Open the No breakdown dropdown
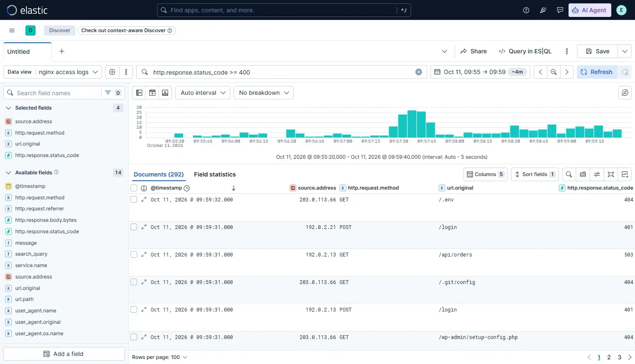635x364 pixels. [264, 93]
